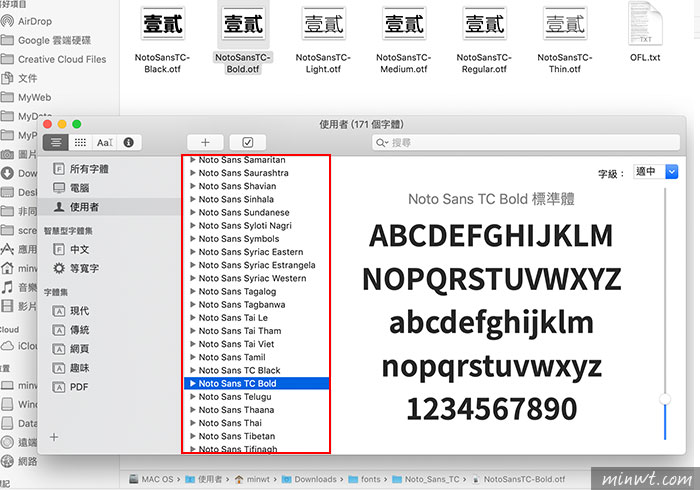Select Noto Sans Tagbanwa font
The width and height of the screenshot is (700, 490).
[242, 304]
